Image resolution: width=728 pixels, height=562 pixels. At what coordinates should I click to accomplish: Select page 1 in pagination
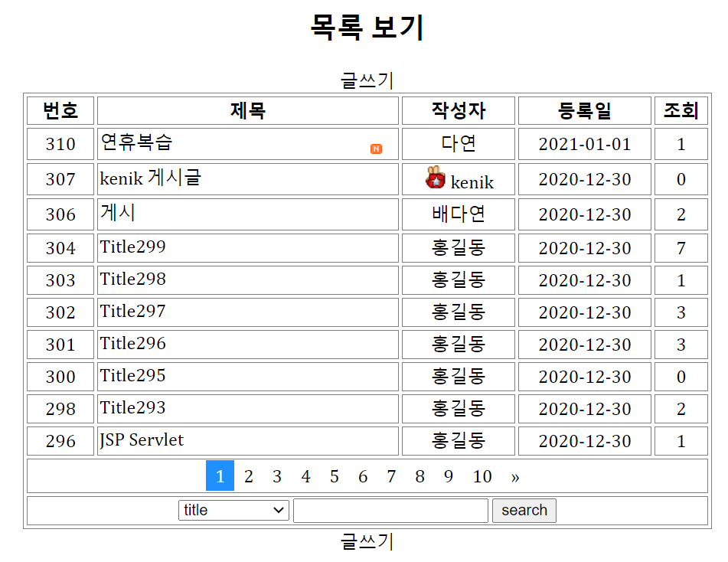(x=220, y=475)
